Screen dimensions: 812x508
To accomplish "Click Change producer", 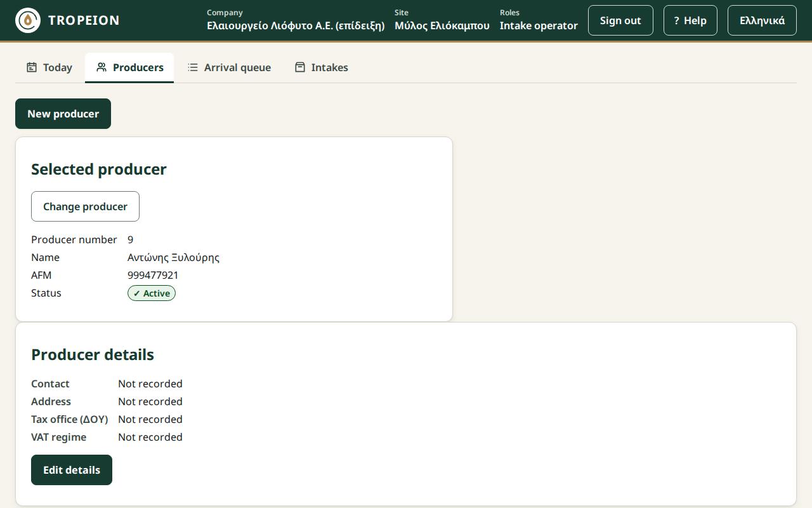I will pyautogui.click(x=85, y=206).
